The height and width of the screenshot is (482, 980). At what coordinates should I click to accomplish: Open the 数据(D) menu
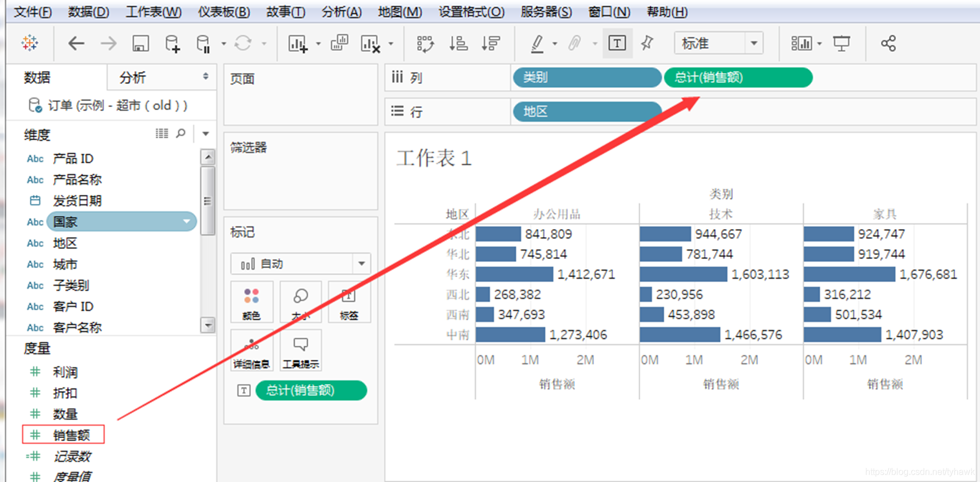click(x=88, y=12)
